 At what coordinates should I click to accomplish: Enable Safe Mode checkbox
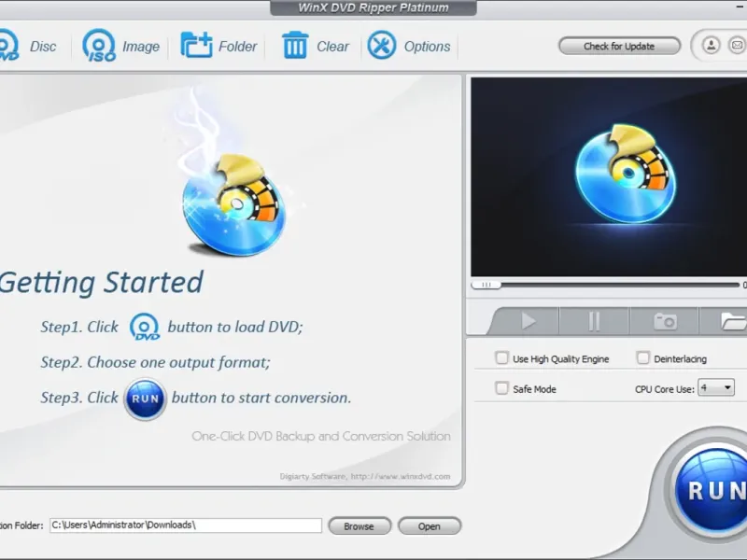(501, 388)
